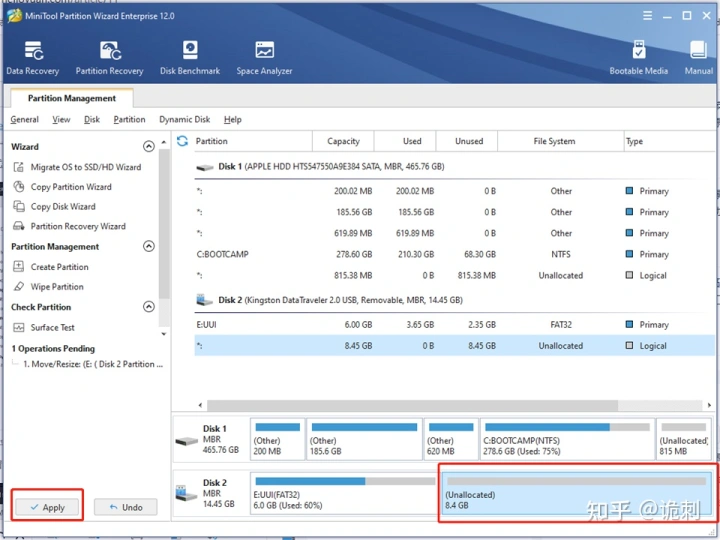The image size is (720, 540).
Task: Select (Other) 620 MB block in disk map
Action: pyautogui.click(x=451, y=439)
